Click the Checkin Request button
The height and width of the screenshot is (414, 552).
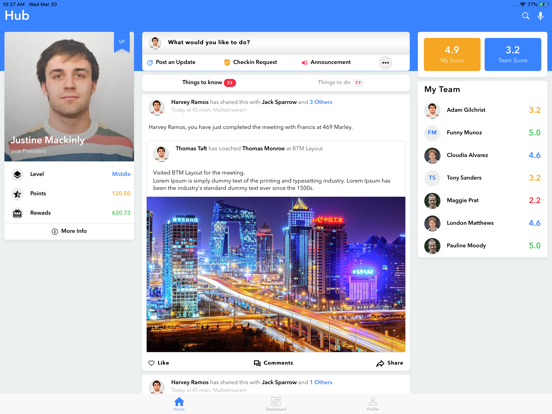[x=251, y=62]
